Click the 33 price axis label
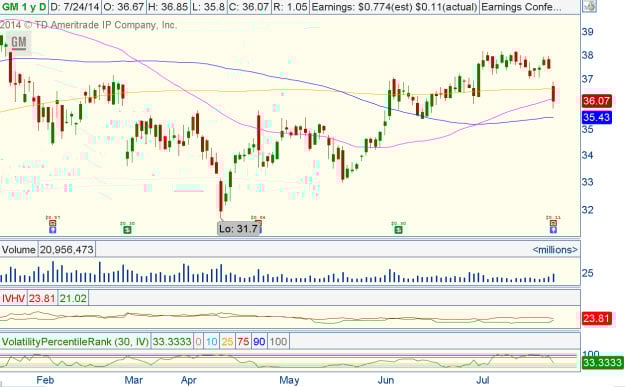The image size is (625, 387). (x=588, y=182)
